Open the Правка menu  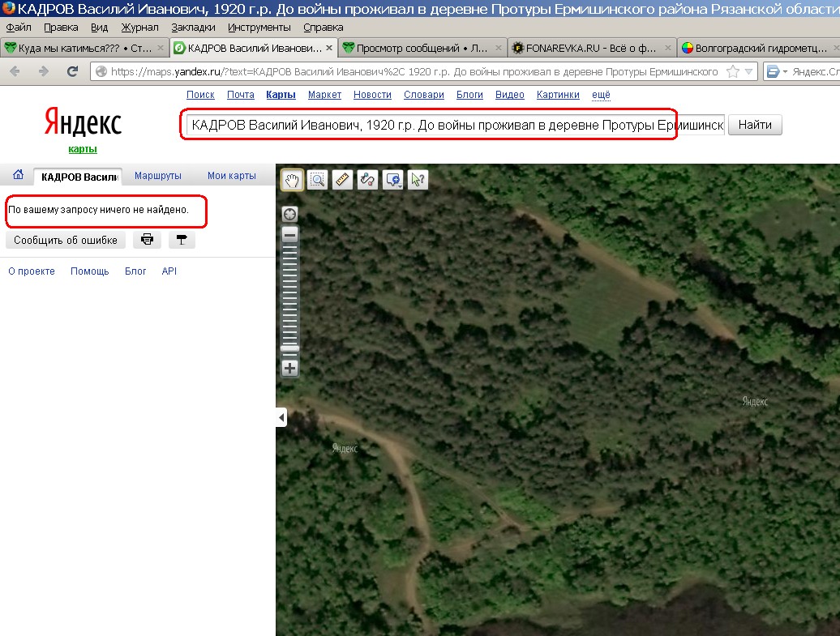point(61,28)
